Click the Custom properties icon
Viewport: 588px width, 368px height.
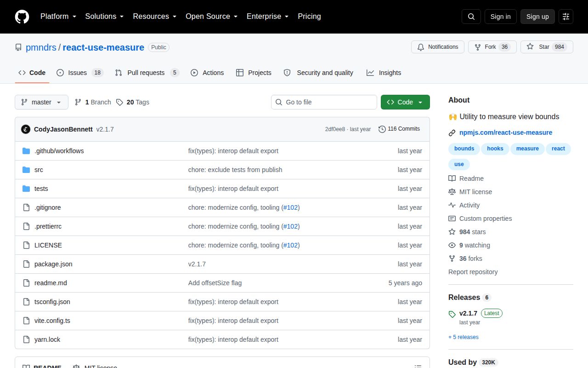(x=452, y=218)
